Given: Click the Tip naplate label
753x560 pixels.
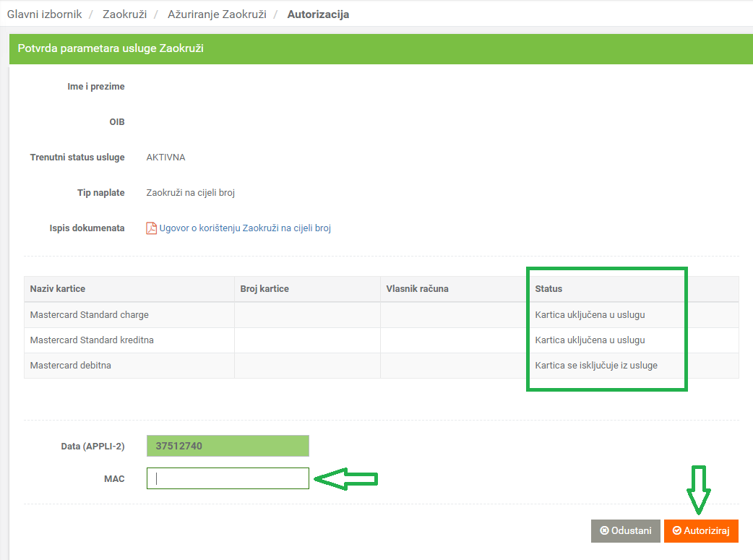Looking at the screenshot, I should pos(101,193).
